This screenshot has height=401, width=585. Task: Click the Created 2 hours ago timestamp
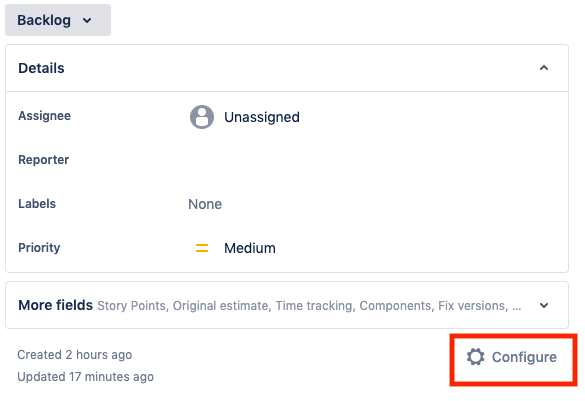point(75,355)
